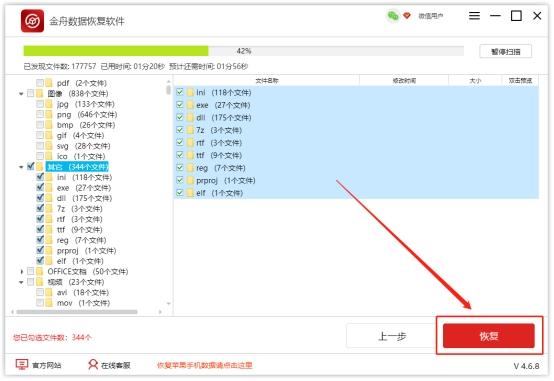This screenshot has width=554, height=381.
Task: Check the png (646个文件) checkbox in tree
Action: coord(40,115)
